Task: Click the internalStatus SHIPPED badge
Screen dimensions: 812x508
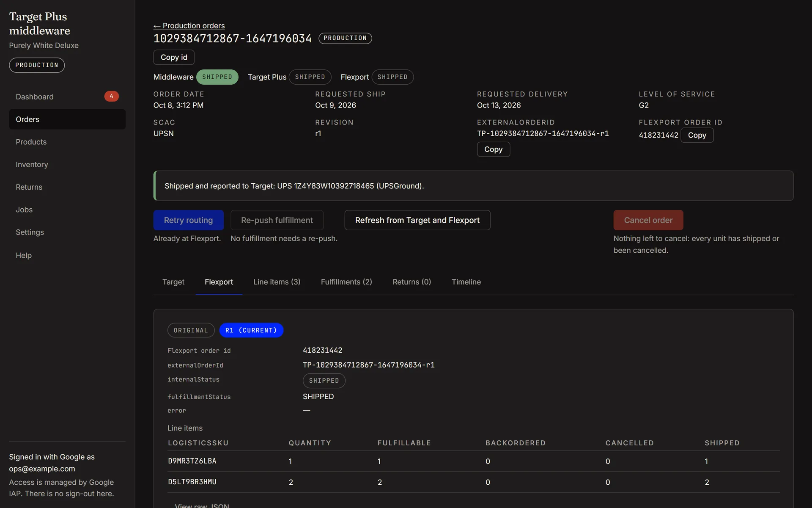Action: (x=324, y=381)
